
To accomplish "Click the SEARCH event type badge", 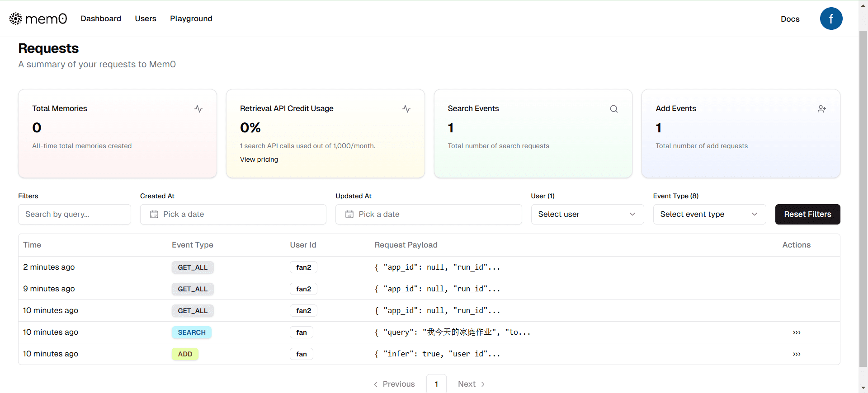I will (x=192, y=332).
